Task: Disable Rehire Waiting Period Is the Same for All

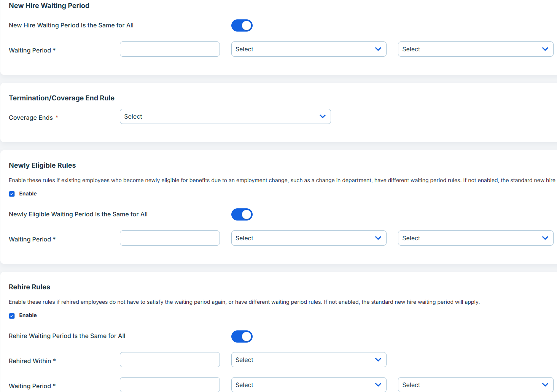Action: [x=242, y=336]
